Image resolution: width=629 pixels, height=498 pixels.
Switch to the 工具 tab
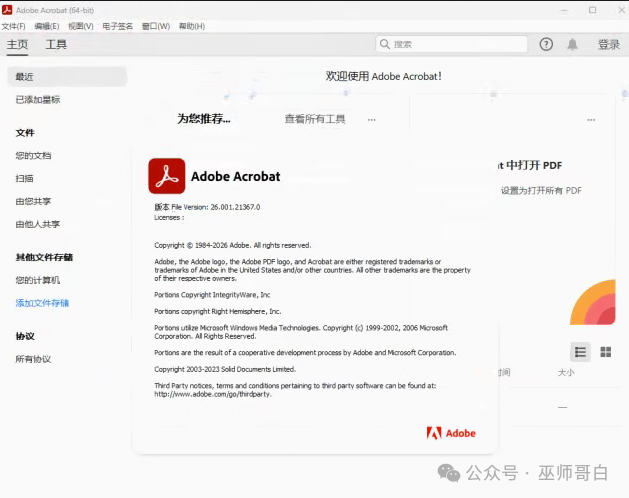pos(56,44)
